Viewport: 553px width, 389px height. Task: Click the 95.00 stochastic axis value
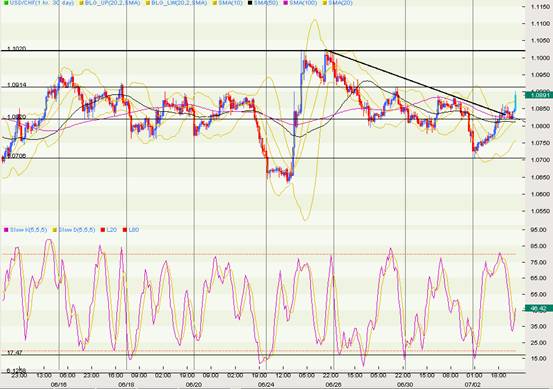(540, 230)
